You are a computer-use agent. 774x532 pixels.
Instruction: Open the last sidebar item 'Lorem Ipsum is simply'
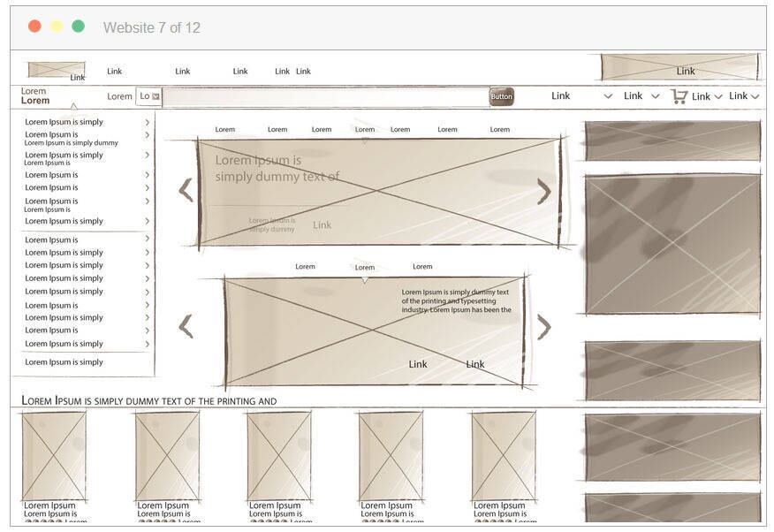(64, 362)
